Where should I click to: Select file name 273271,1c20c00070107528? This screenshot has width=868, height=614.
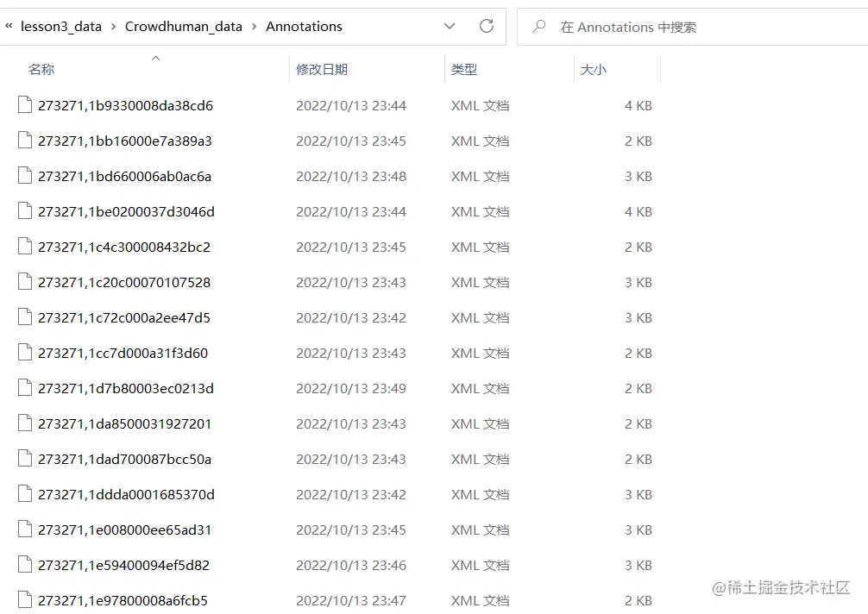[x=124, y=283]
